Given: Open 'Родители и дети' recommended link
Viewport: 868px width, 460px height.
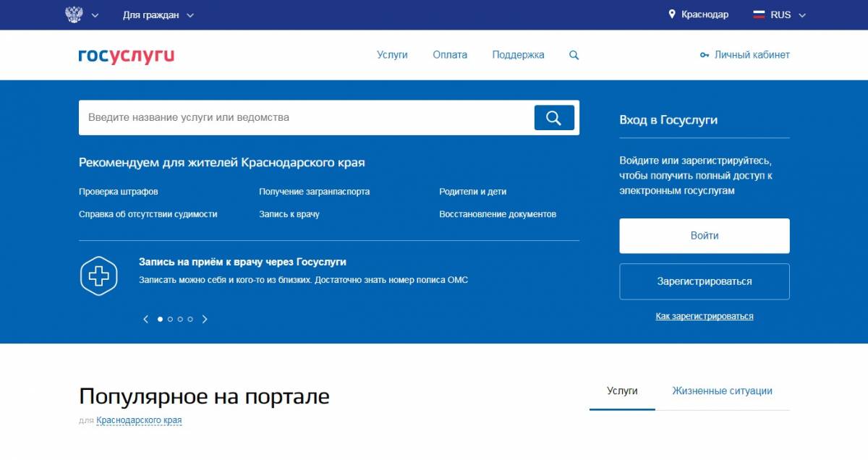Looking at the screenshot, I should tap(472, 192).
